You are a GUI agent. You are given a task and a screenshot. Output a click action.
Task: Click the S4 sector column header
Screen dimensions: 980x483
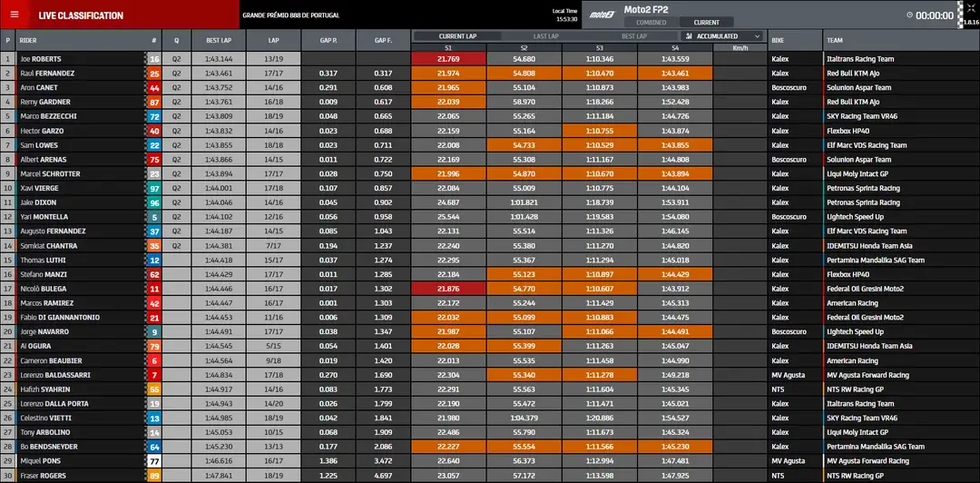tap(674, 47)
